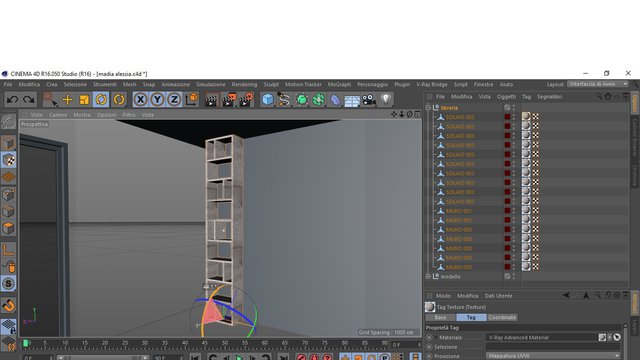
Task: Click the Object Manager home icon
Action: coord(608,96)
